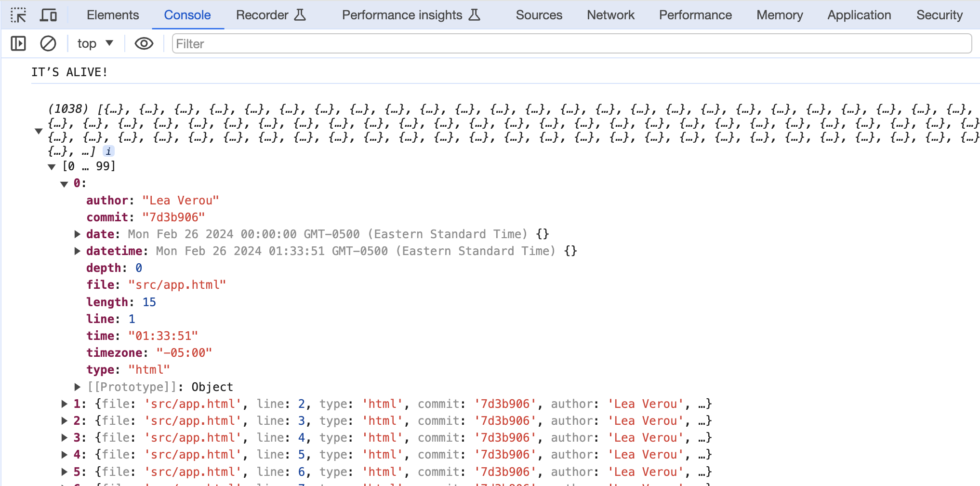Screen dimensions: 980x486
Task: Expand entry 5 of the array
Action: coord(64,472)
